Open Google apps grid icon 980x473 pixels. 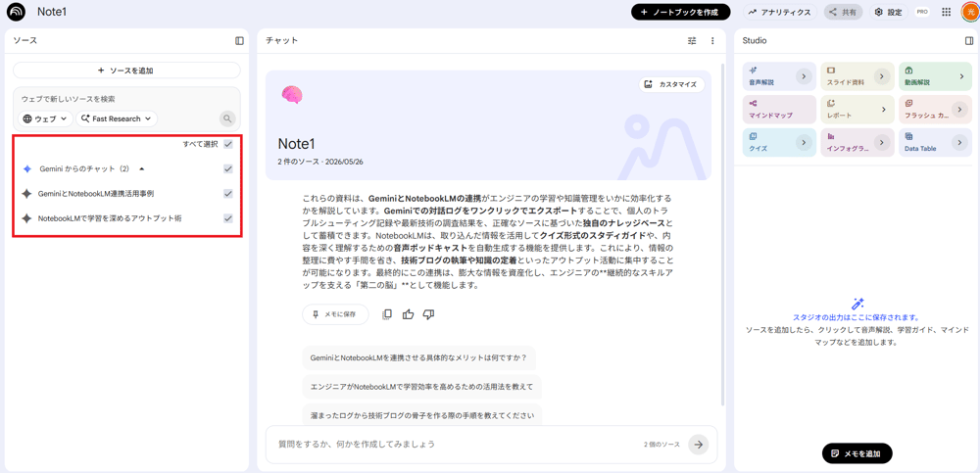point(947,12)
